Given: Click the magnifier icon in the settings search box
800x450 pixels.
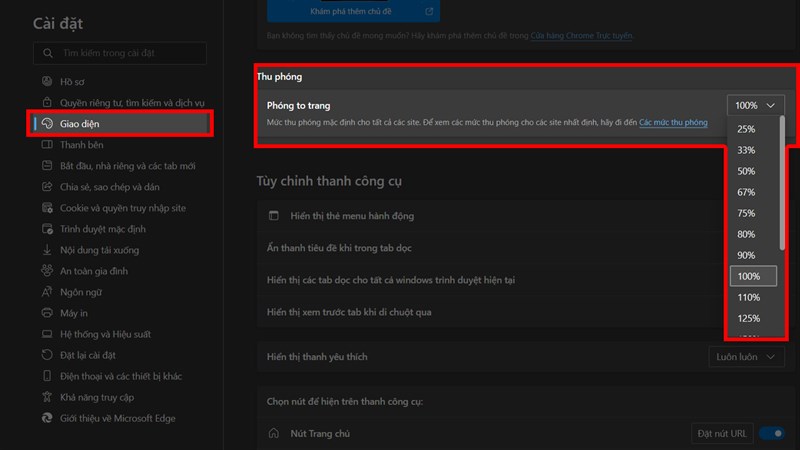Looking at the screenshot, I should [48, 53].
